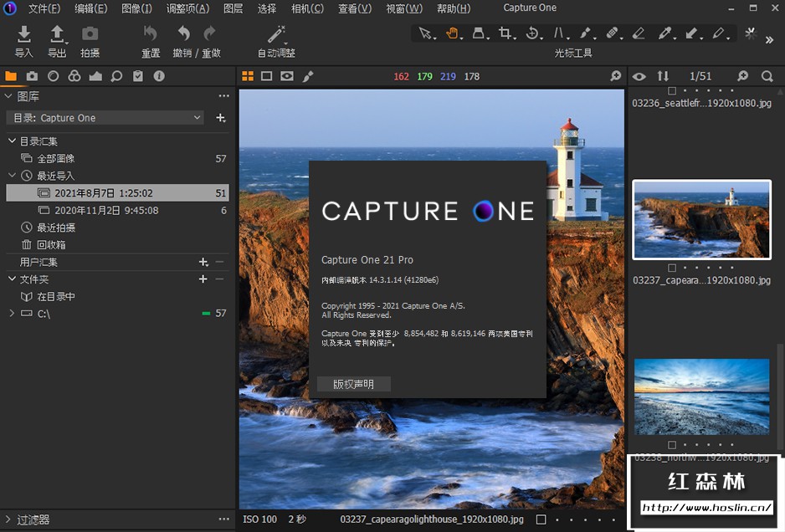The width and height of the screenshot is (785, 532).
Task: Switch viewer to grid view icon
Action: [248, 76]
